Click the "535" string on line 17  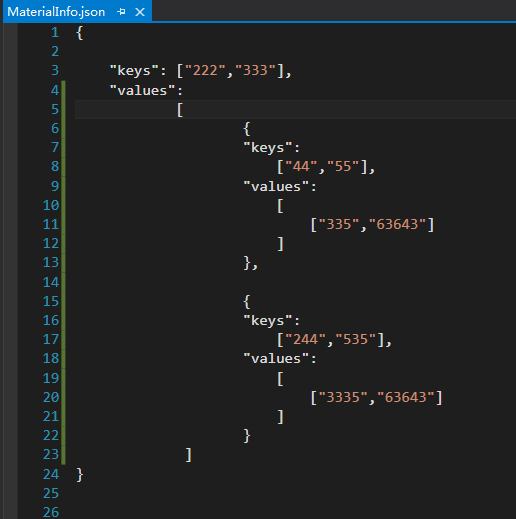[356, 339]
